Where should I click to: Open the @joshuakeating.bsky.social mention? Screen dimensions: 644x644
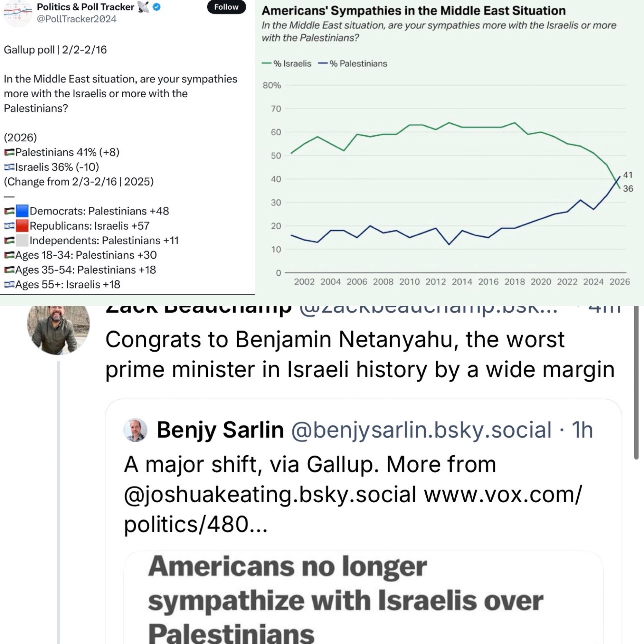(x=270, y=494)
